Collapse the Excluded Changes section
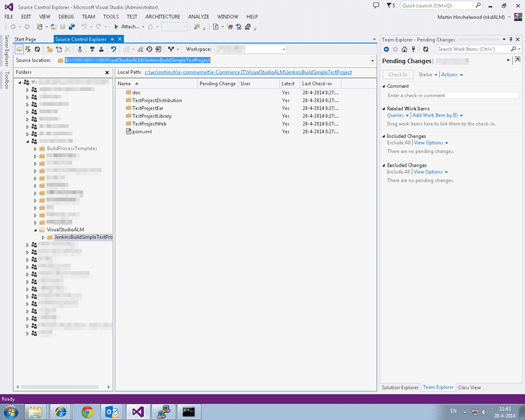525x420 pixels. (384, 165)
